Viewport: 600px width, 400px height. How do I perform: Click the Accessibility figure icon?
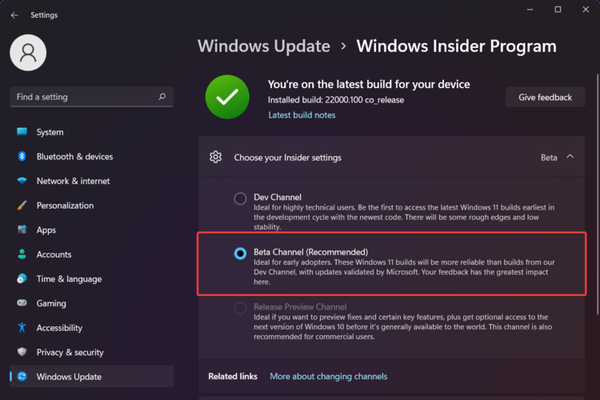tap(21, 327)
